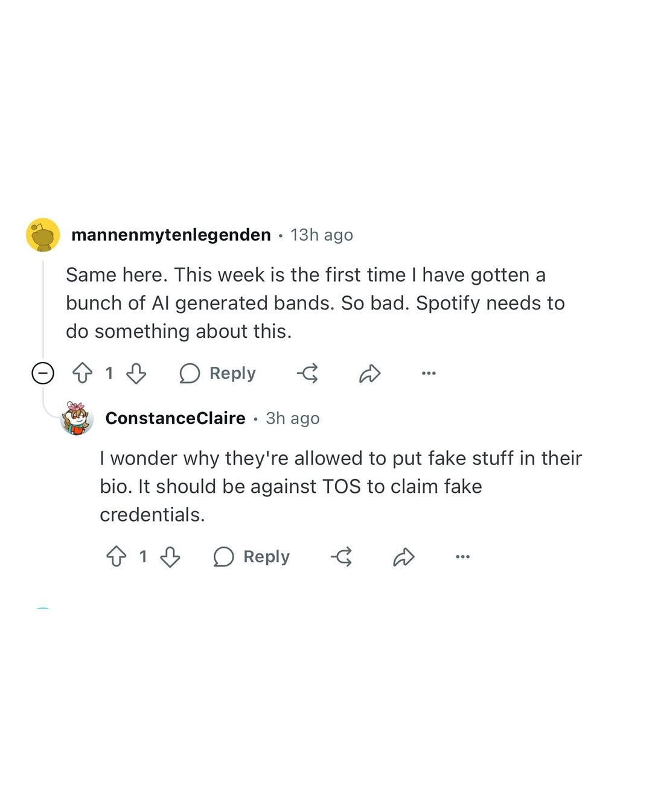Click ConstanceClaire's avatar image

click(x=77, y=418)
